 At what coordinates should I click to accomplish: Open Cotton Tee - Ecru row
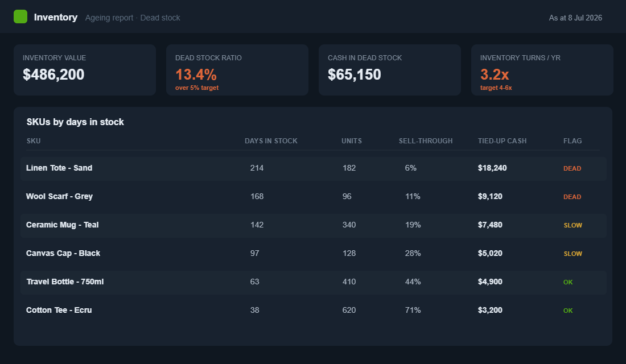314,311
